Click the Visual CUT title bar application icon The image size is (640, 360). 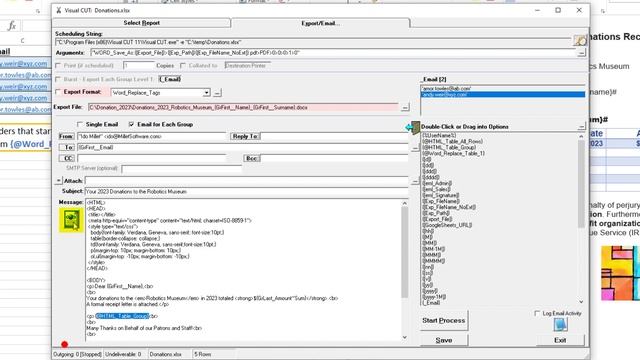point(59,10)
